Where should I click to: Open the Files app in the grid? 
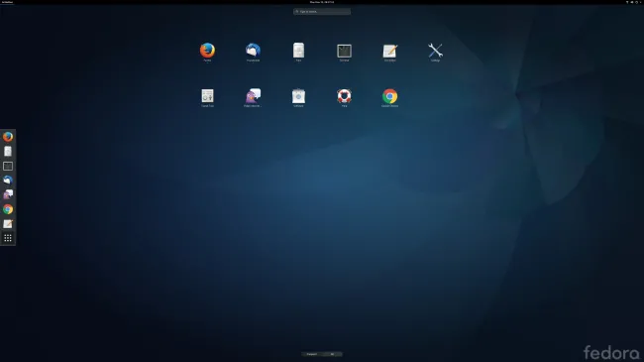point(298,51)
